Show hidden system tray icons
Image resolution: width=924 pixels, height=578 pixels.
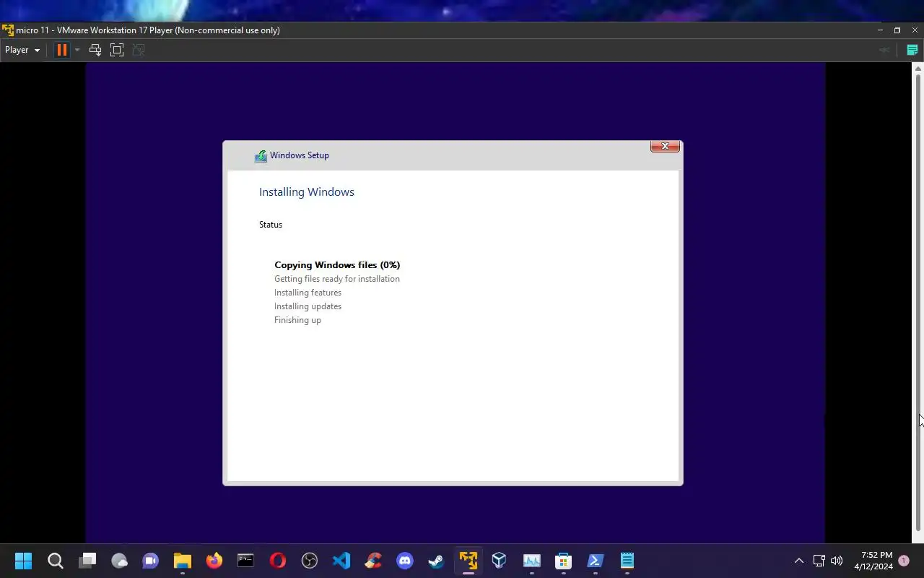(798, 561)
